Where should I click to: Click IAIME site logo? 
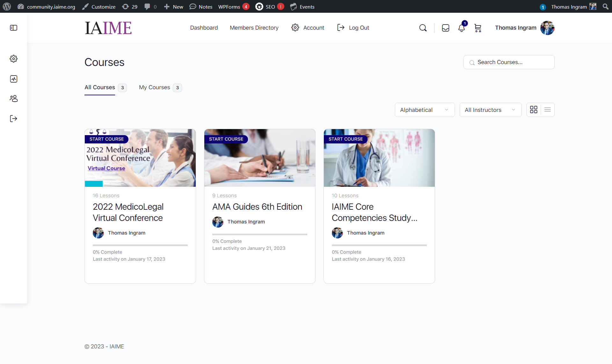pos(108,28)
